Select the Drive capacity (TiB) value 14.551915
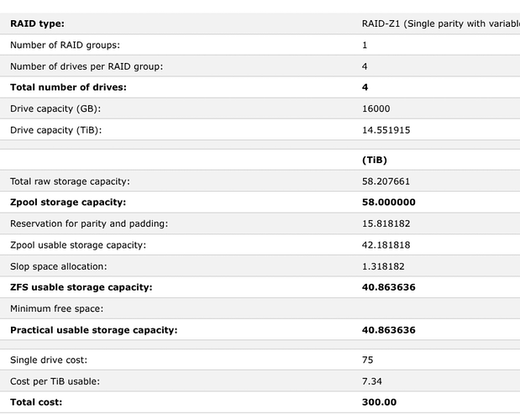The height and width of the screenshot is (420, 520). tap(386, 129)
